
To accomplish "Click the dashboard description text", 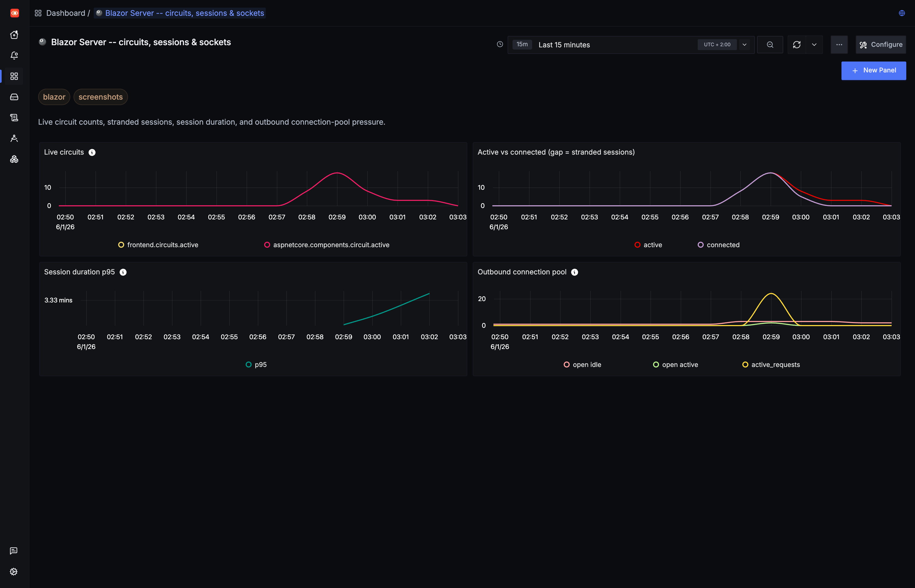I will pyautogui.click(x=212, y=122).
